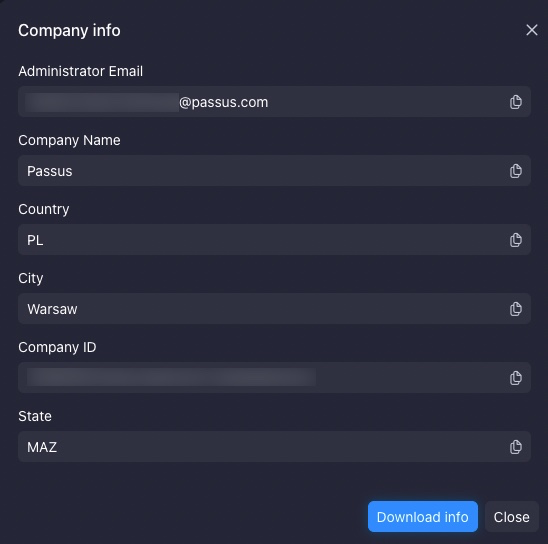Copy the City value Warsaw
Viewport: 548px width, 544px height.
(515, 309)
